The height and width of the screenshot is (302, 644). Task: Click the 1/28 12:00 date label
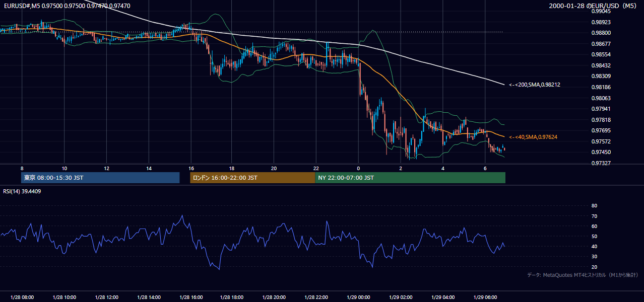pyautogui.click(x=107, y=297)
